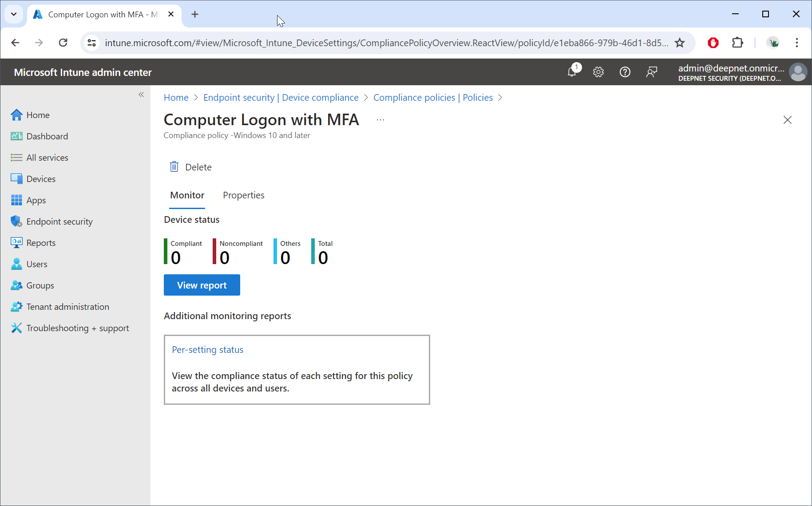Open the notifications bell icon
This screenshot has width=812, height=506.
click(572, 72)
